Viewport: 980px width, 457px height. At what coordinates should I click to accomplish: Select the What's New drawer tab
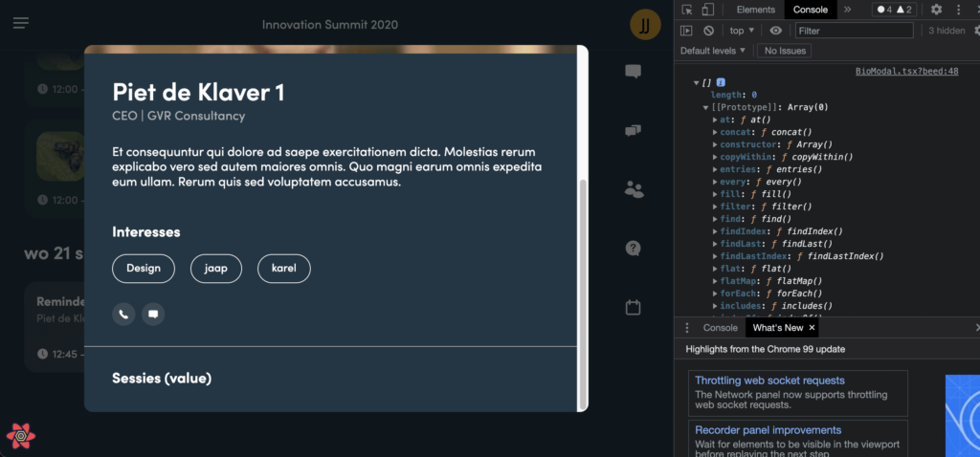pos(777,328)
